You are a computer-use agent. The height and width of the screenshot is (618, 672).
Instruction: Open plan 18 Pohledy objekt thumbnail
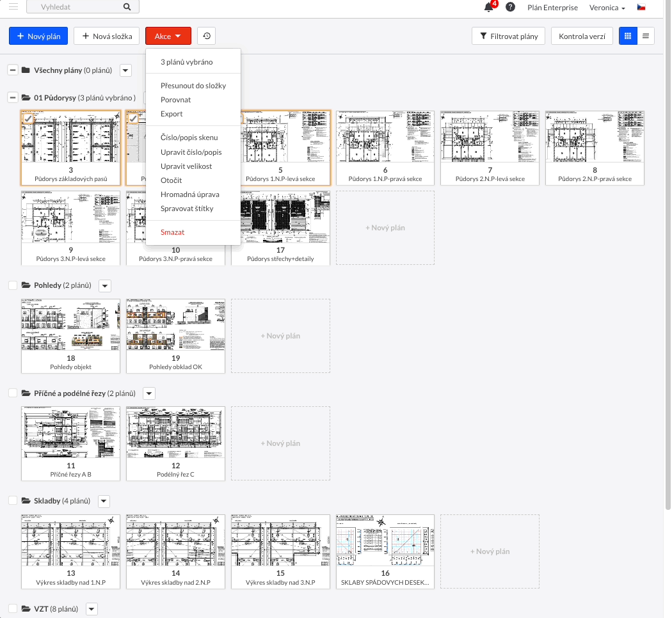70,336
